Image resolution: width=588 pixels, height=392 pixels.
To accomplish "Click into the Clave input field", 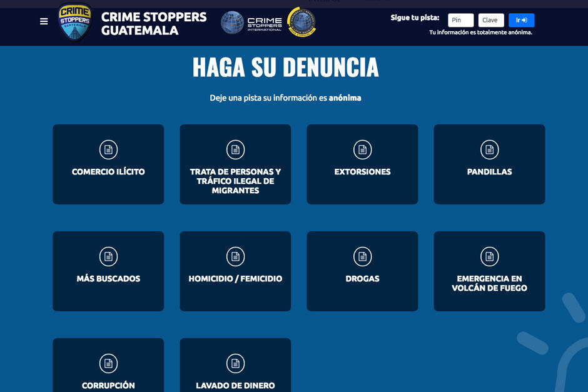I will click(x=490, y=20).
